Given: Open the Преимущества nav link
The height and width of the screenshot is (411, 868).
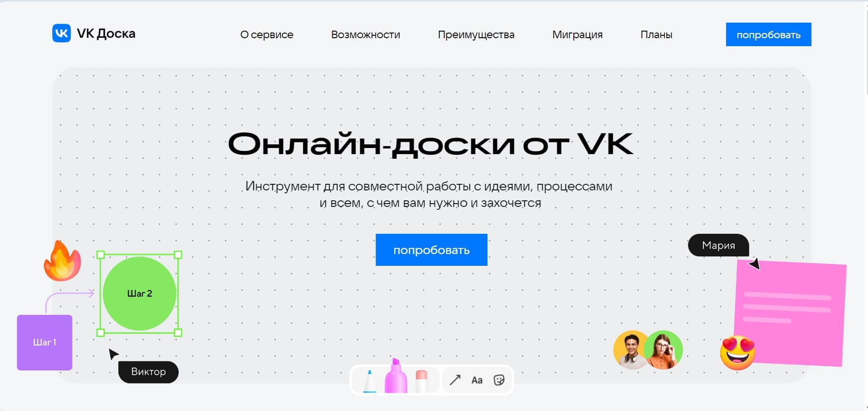Looking at the screenshot, I should pyautogui.click(x=476, y=34).
